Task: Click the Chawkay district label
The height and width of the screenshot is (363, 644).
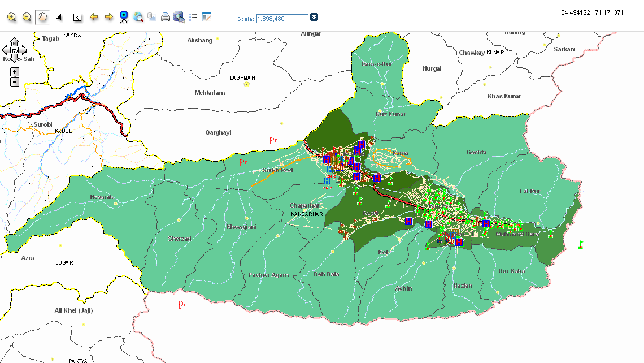Action: pos(472,53)
